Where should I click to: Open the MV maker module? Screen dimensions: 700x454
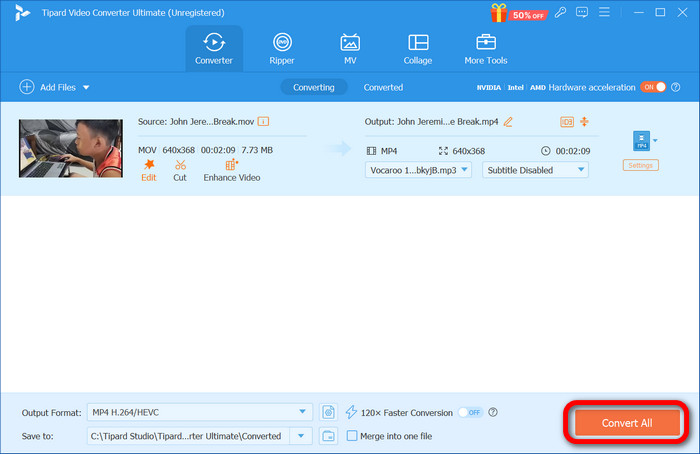pyautogui.click(x=350, y=48)
